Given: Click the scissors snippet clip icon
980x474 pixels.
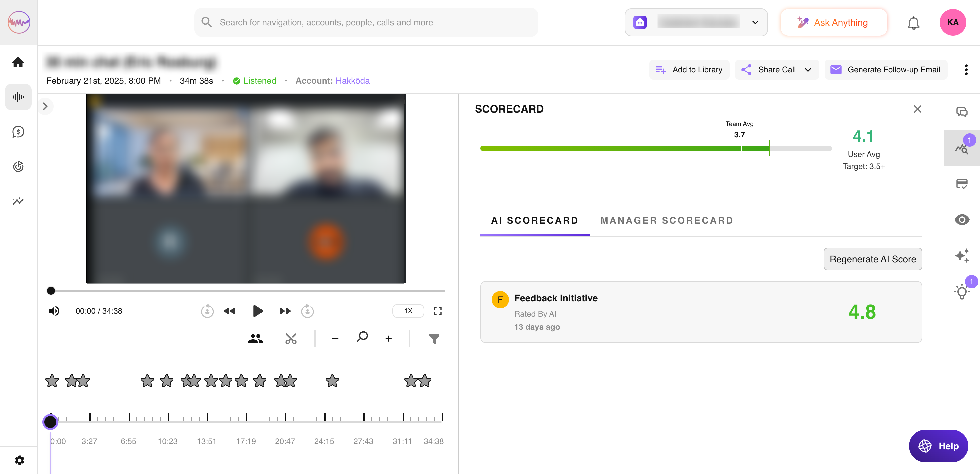Looking at the screenshot, I should click(291, 339).
